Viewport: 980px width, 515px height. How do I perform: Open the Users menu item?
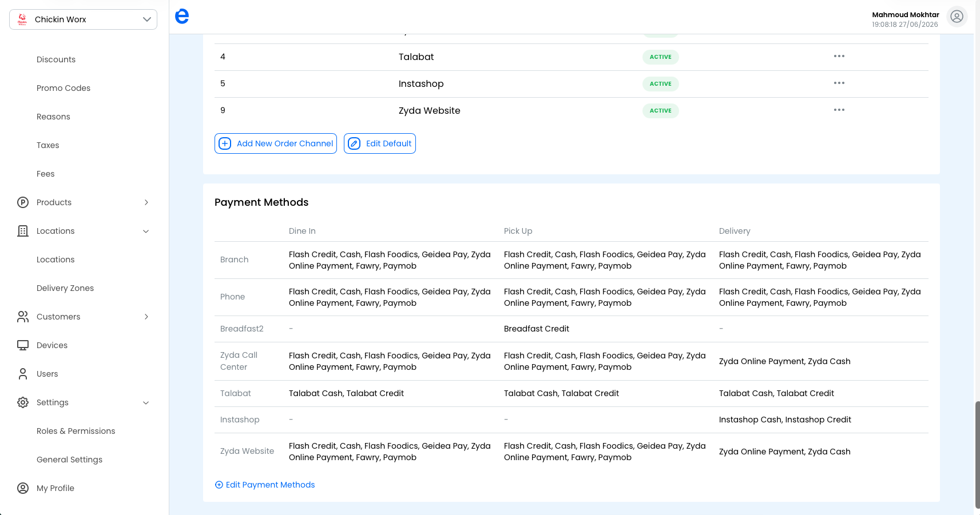pos(47,374)
